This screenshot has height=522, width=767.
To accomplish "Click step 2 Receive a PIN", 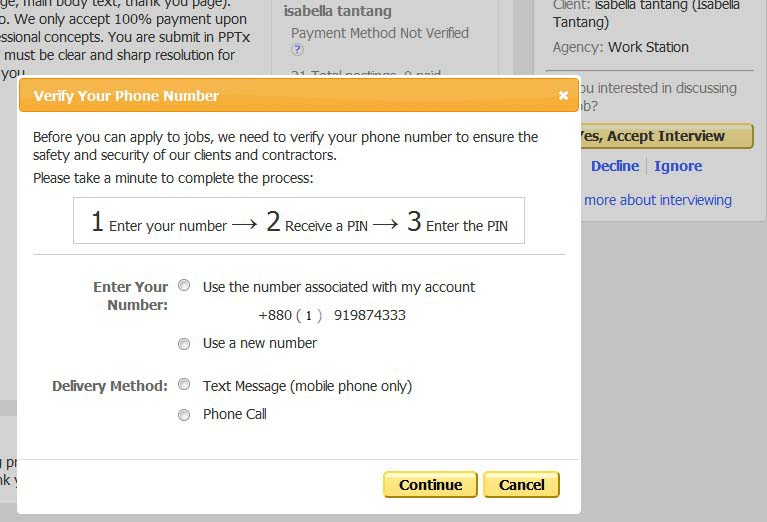I will (x=317, y=222).
